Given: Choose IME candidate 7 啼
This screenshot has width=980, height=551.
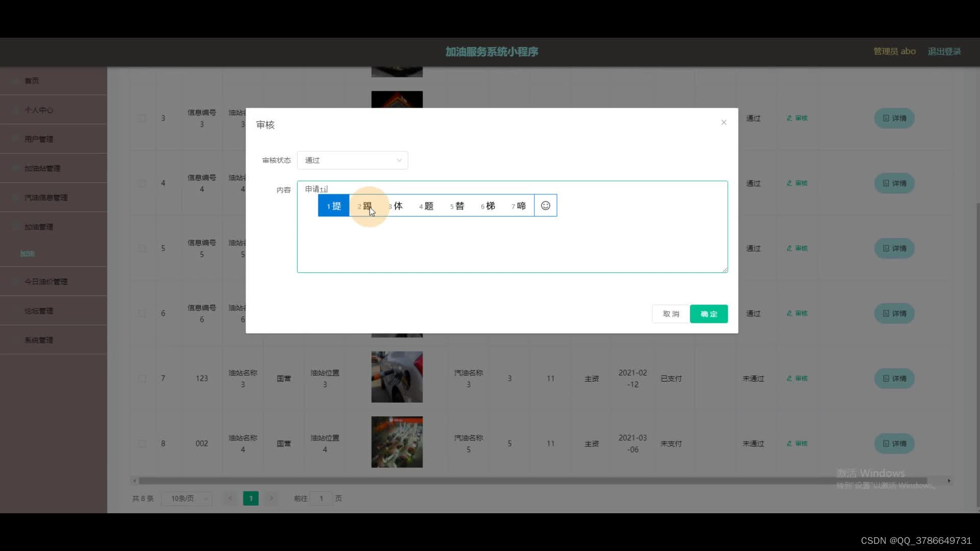Looking at the screenshot, I should (x=519, y=206).
